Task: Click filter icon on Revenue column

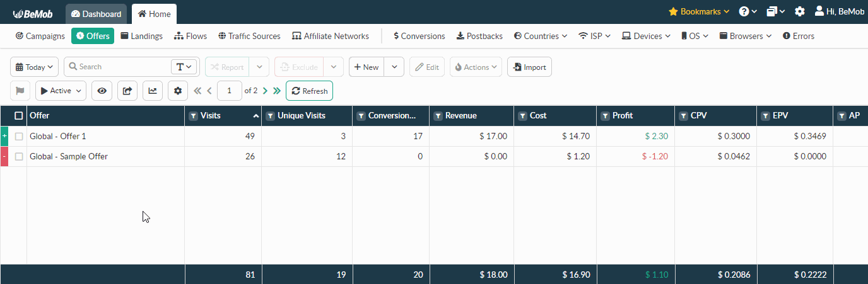Action: pyautogui.click(x=438, y=116)
